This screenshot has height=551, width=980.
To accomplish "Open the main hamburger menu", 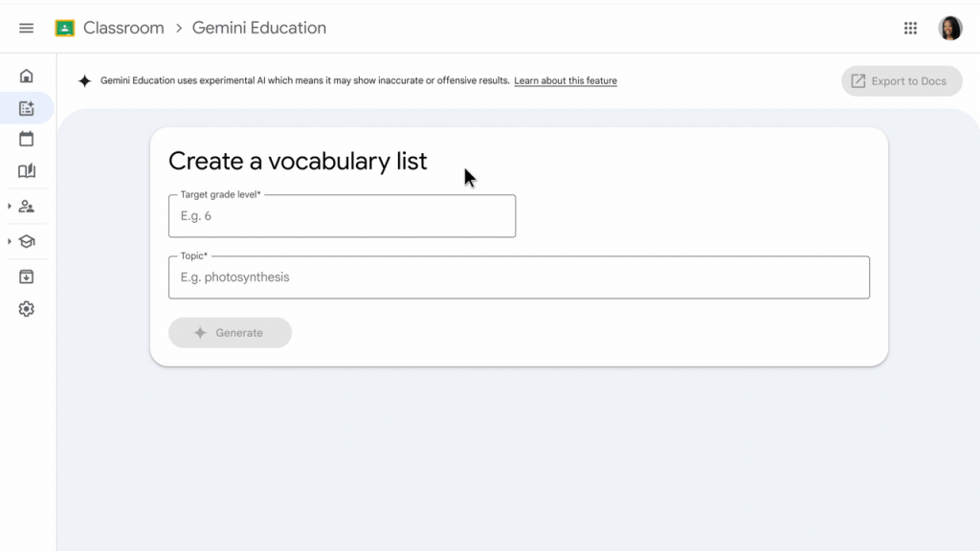I will (x=27, y=29).
